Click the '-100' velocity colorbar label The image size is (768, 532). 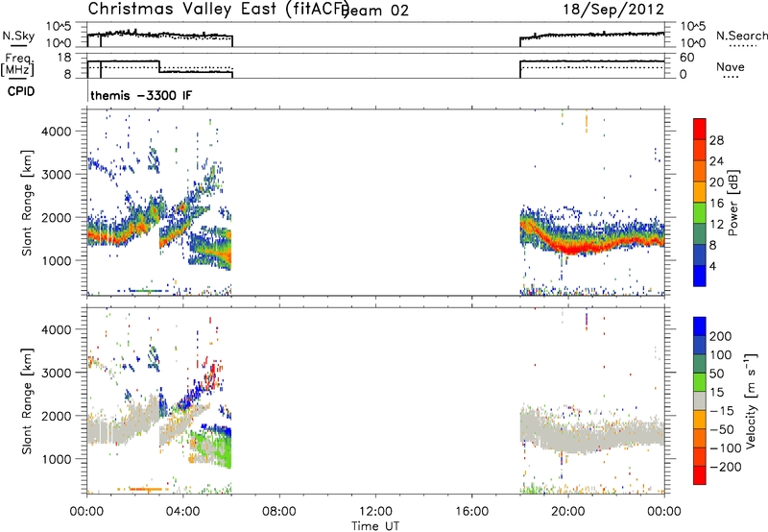coord(726,448)
